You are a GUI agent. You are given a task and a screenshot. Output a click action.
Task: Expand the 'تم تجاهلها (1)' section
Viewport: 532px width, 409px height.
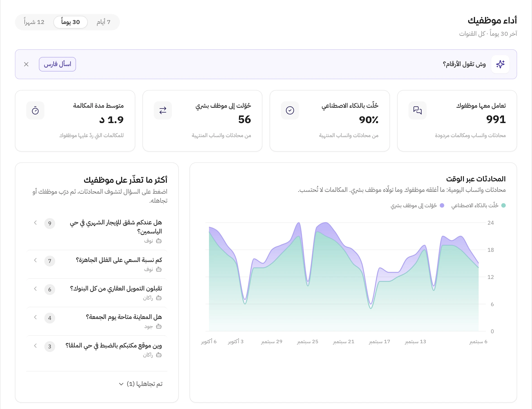coord(141,384)
